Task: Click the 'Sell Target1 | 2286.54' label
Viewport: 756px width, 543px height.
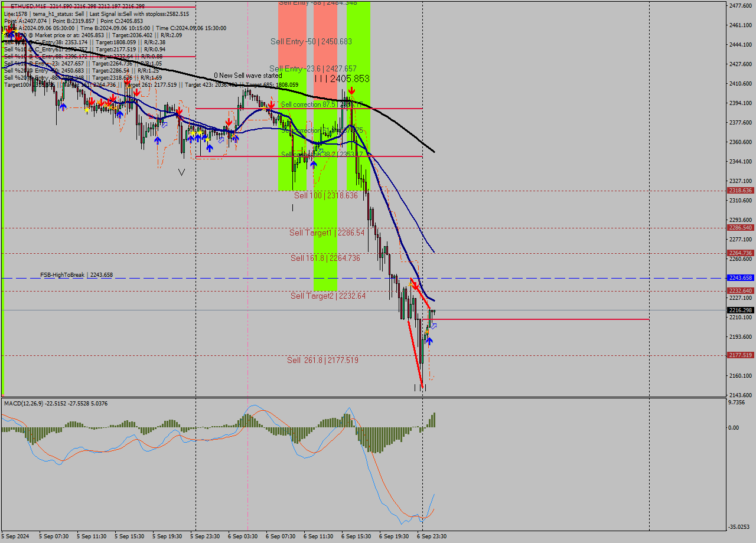Action: coord(327,233)
